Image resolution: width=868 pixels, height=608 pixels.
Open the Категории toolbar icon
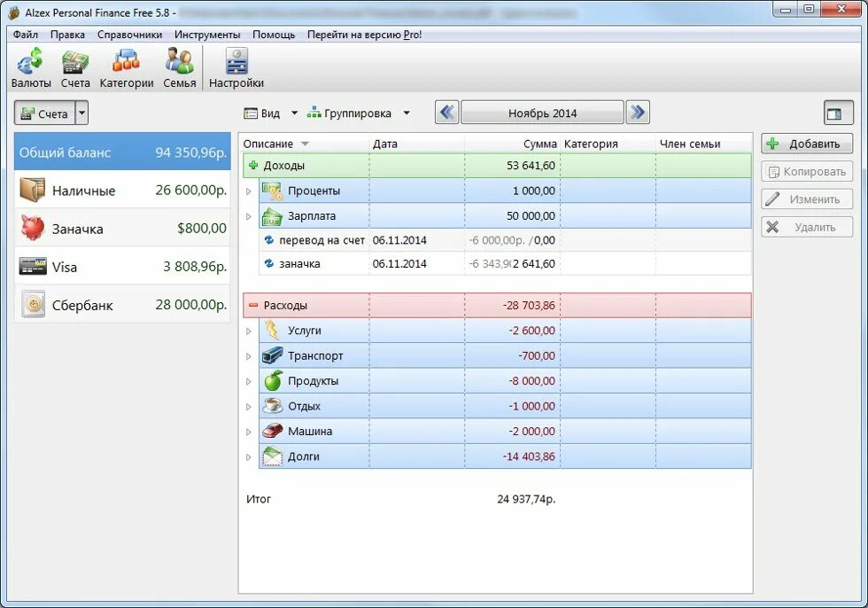pyautogui.click(x=126, y=68)
